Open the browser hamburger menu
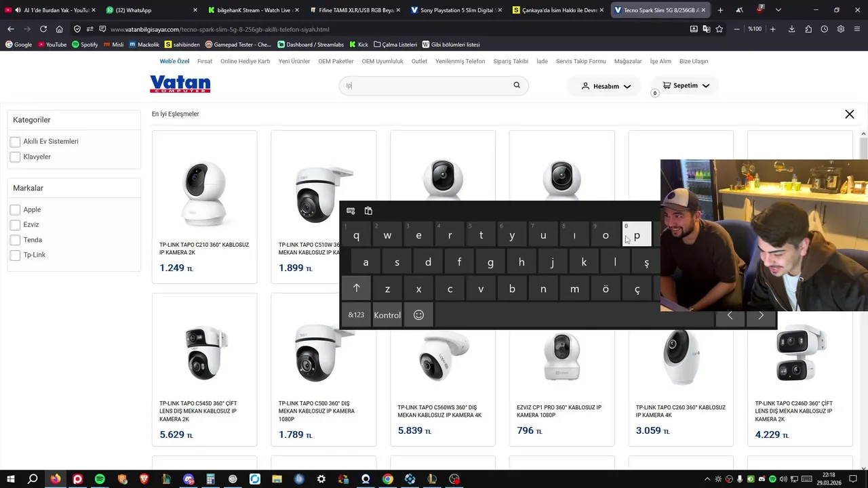 857,29
